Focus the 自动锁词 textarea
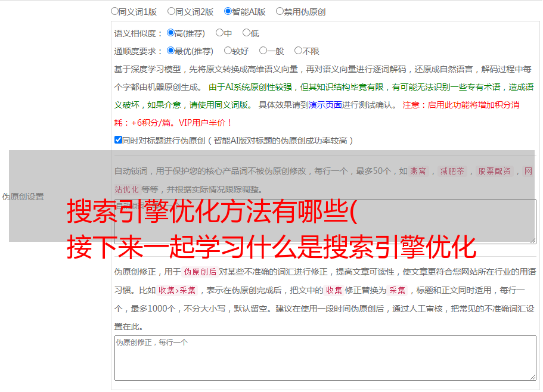The height and width of the screenshot is (392, 543). [325, 222]
